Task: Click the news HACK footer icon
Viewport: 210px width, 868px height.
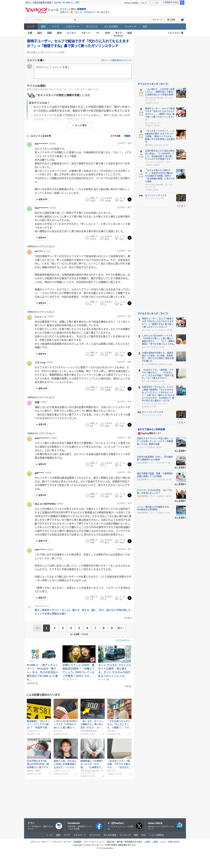Action: (179, 826)
